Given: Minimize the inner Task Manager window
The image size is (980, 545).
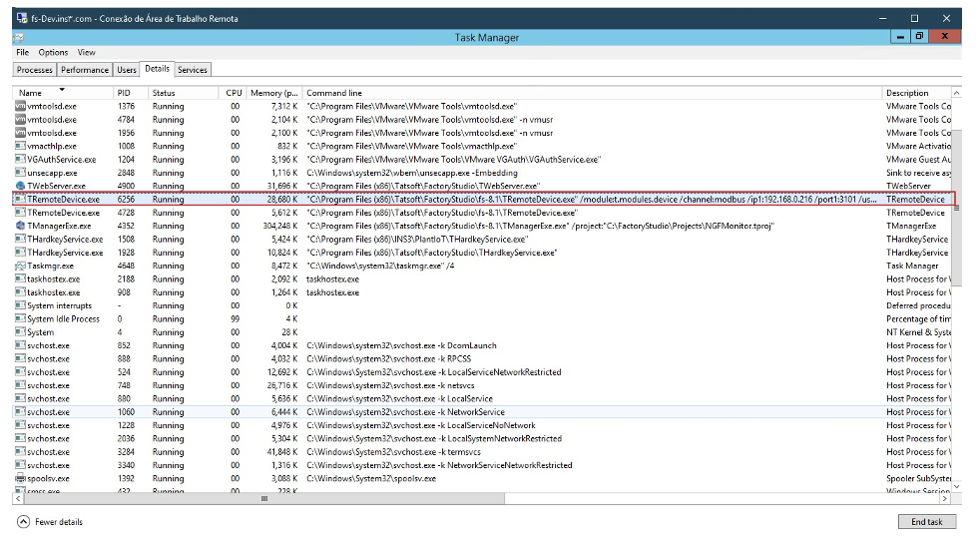Looking at the screenshot, I should tap(900, 36).
